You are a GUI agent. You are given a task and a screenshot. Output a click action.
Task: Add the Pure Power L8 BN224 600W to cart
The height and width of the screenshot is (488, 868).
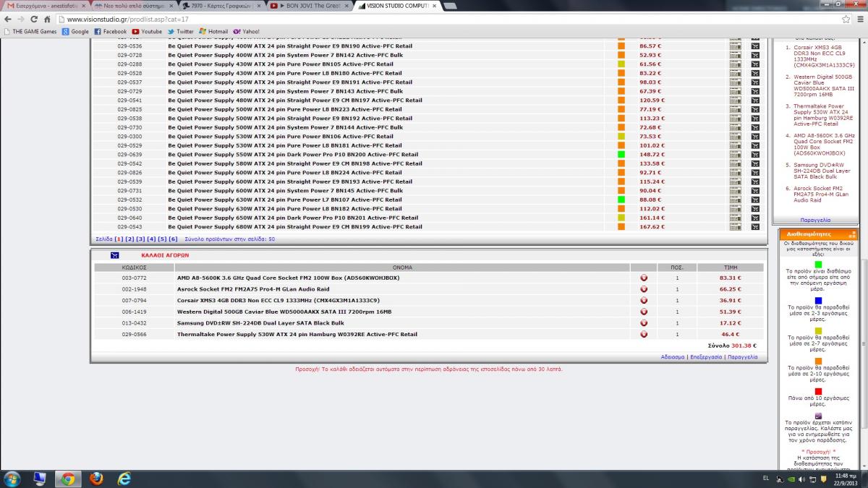(x=755, y=173)
